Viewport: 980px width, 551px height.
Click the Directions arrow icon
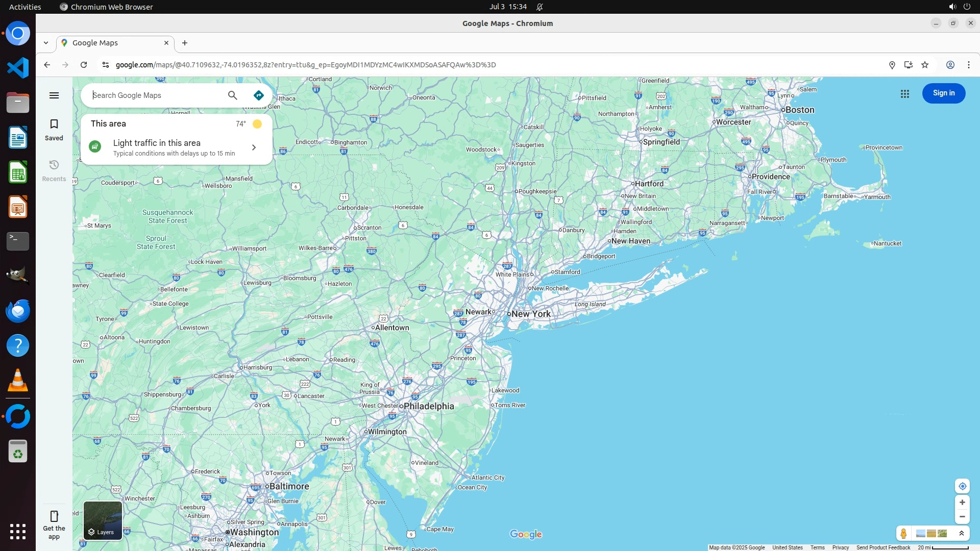259,95
